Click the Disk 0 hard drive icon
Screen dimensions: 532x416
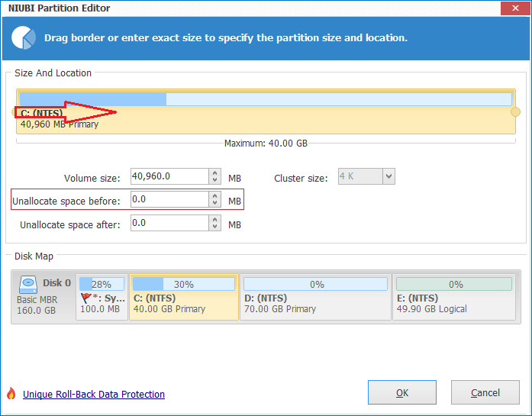[x=29, y=283]
